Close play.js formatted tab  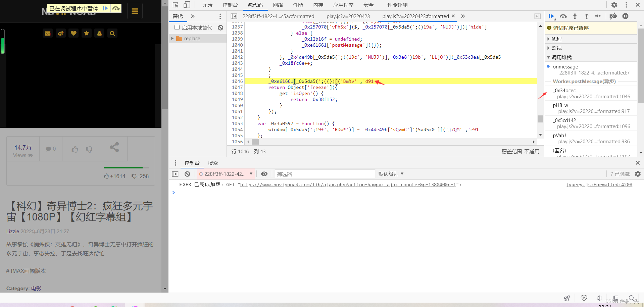tap(453, 16)
